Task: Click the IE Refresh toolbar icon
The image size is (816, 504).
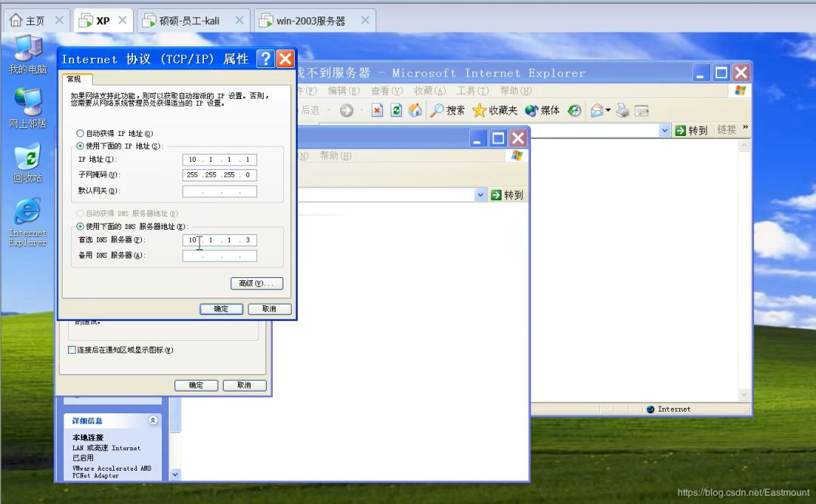Action: click(x=396, y=110)
